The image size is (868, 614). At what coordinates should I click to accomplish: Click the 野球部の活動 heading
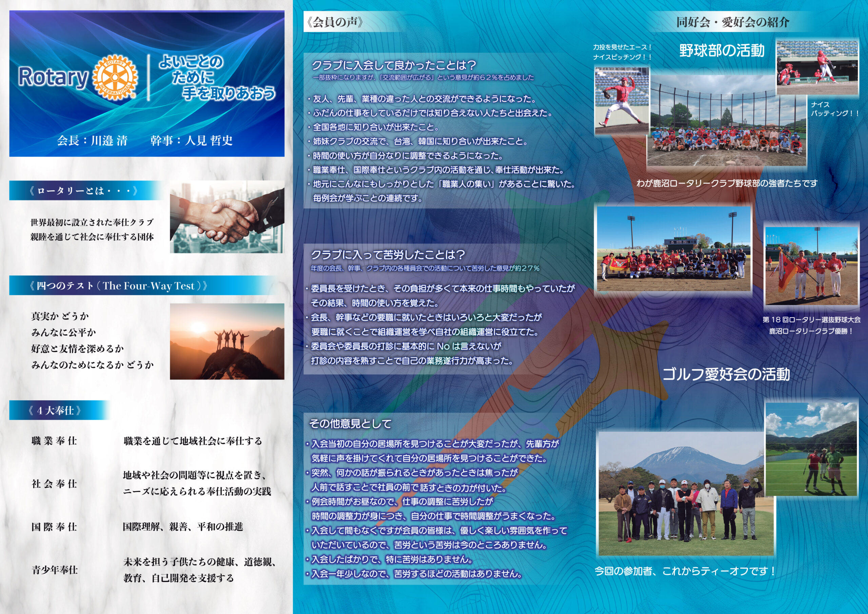(722, 50)
